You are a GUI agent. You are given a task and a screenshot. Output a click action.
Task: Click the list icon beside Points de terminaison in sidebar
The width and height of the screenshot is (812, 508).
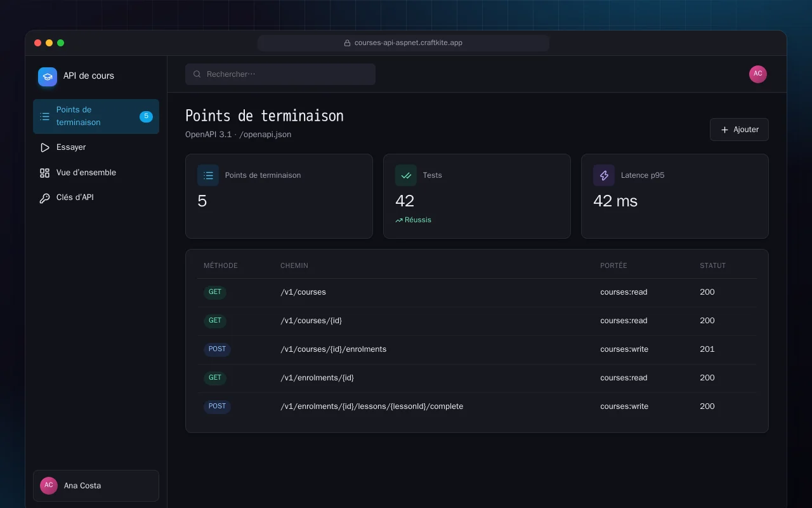pos(44,116)
